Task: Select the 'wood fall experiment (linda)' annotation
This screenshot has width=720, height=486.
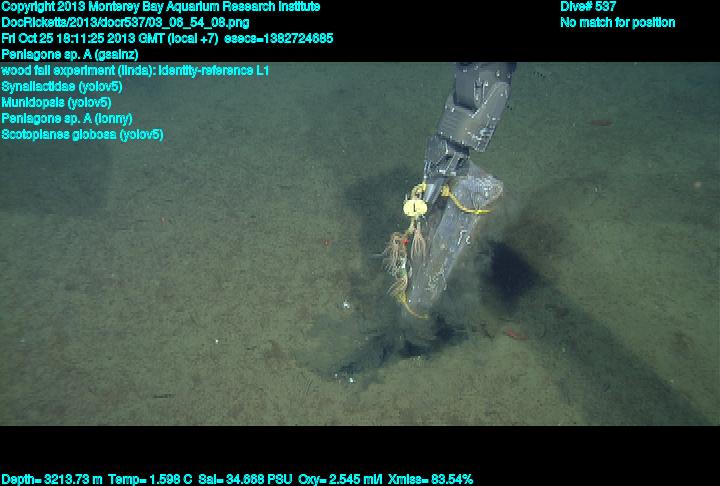Action: tap(135, 71)
